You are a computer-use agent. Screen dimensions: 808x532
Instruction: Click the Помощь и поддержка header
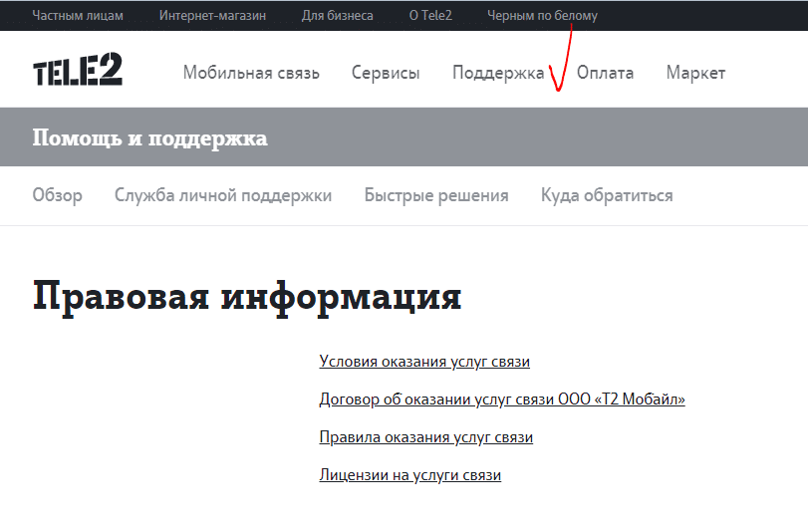[x=149, y=137]
